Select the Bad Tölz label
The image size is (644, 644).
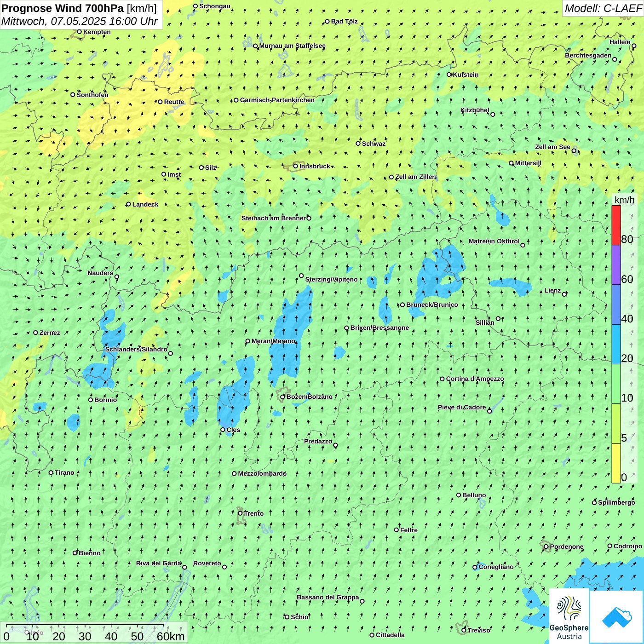(344, 21)
